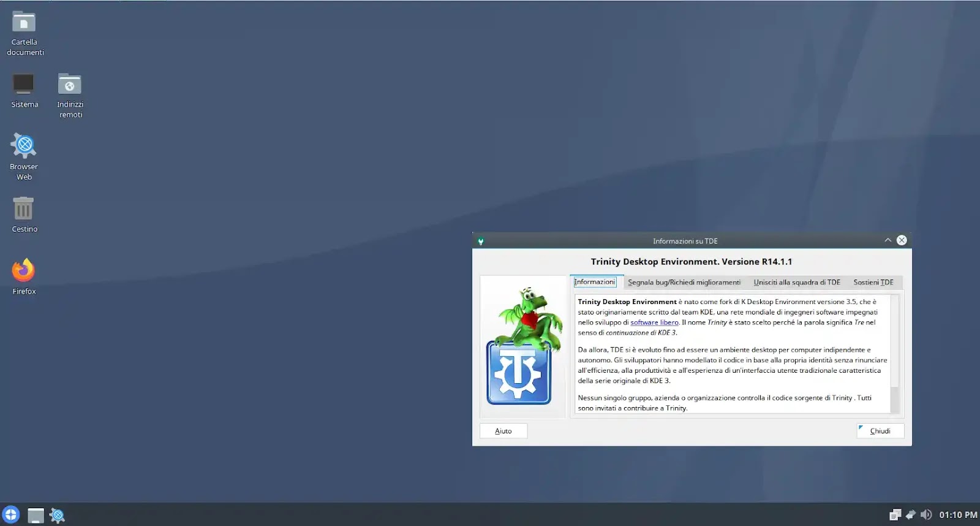Click the TDE dragon logo image

click(x=523, y=346)
